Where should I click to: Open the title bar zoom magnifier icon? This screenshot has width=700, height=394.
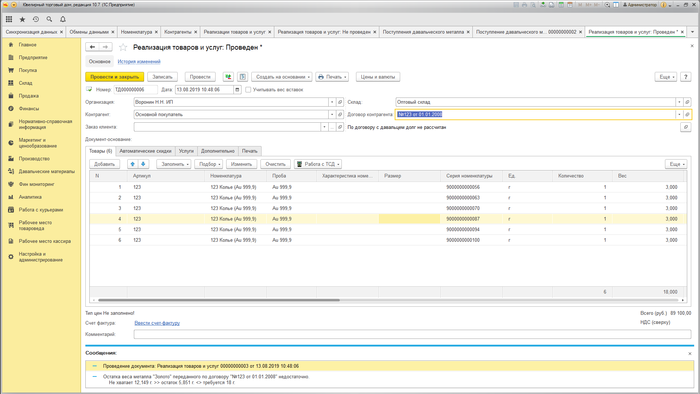click(x=607, y=5)
